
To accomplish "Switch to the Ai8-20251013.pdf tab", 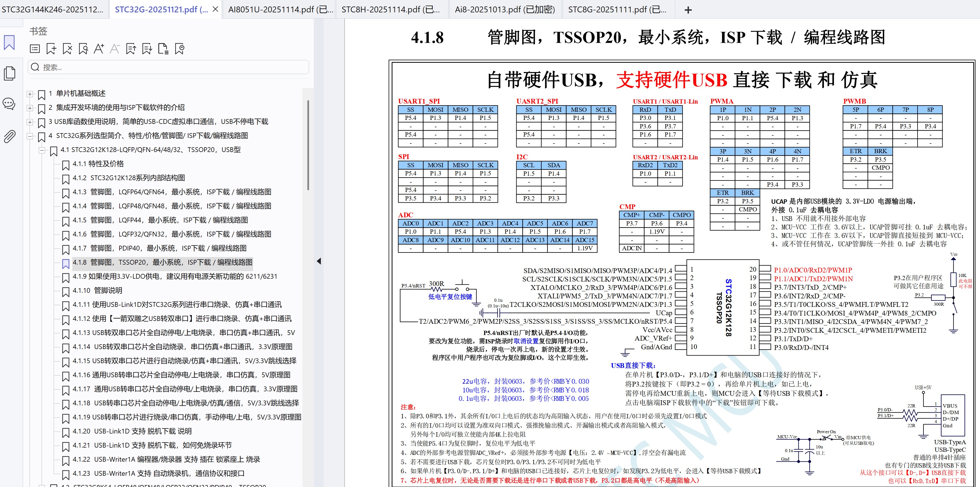I will coord(504,10).
